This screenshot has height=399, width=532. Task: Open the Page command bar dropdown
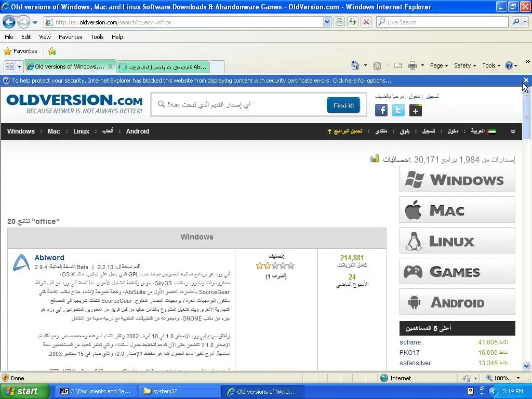pyautogui.click(x=439, y=65)
